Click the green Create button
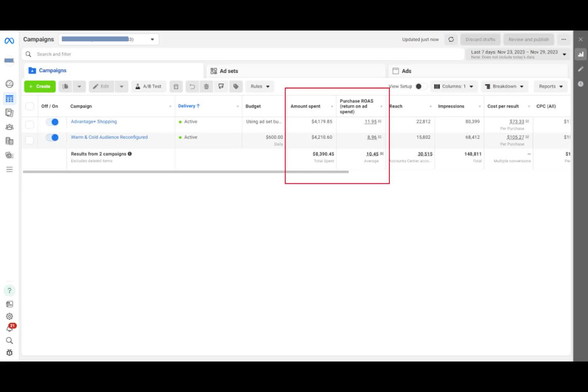The image size is (588, 392). [40, 86]
